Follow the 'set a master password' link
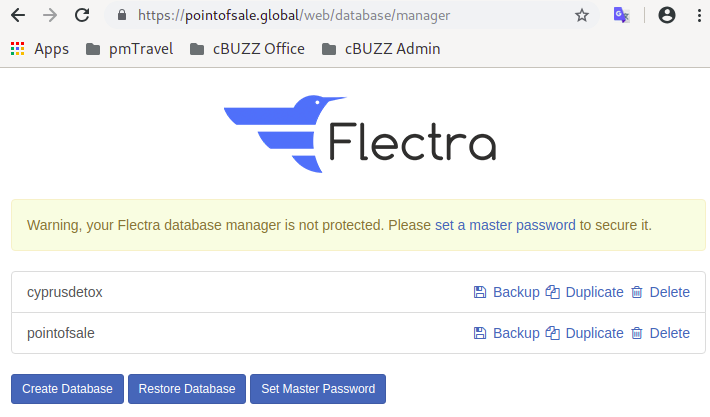710x417 pixels. pos(505,225)
